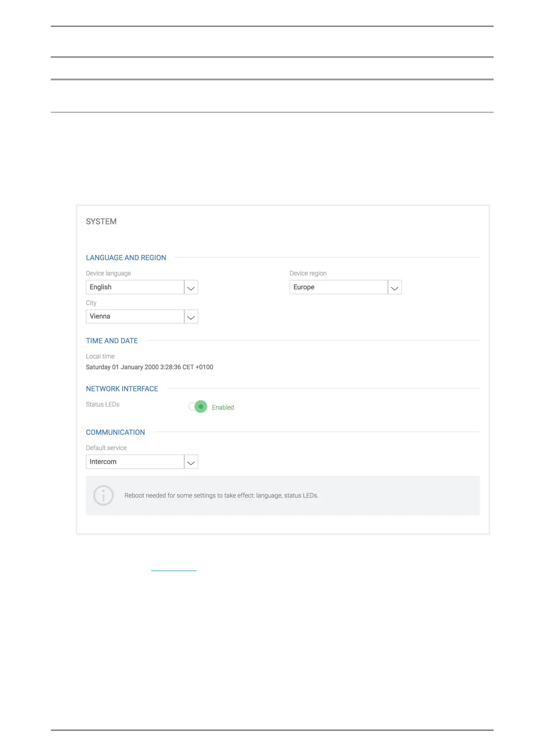Select the COMMUNICATION section heading
Viewport: 534px width, 756px height.
[115, 432]
